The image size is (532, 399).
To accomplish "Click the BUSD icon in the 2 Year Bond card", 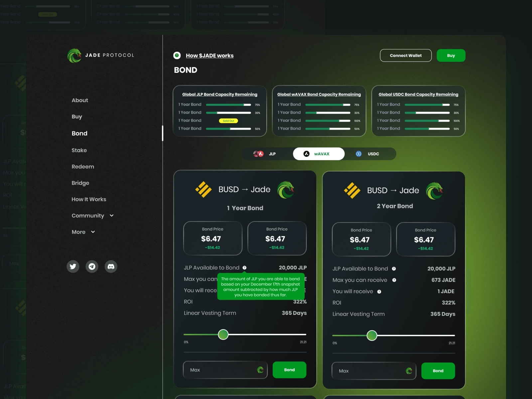I will coord(352,191).
